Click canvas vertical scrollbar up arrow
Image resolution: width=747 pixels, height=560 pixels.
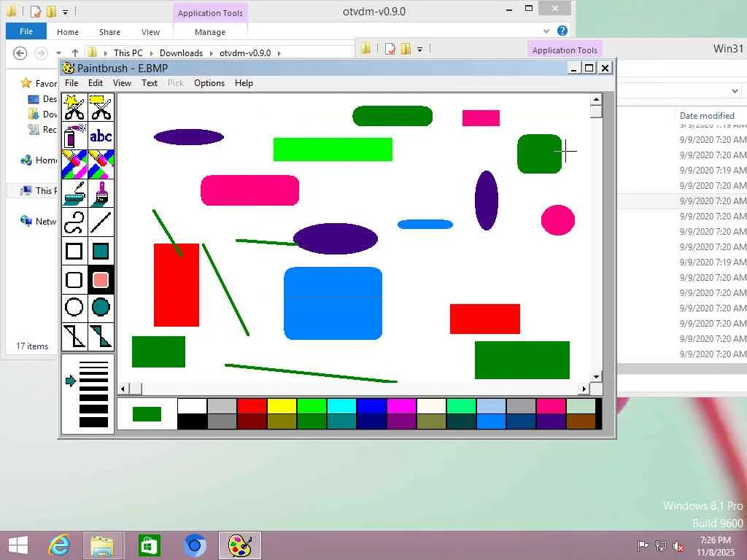click(x=596, y=99)
